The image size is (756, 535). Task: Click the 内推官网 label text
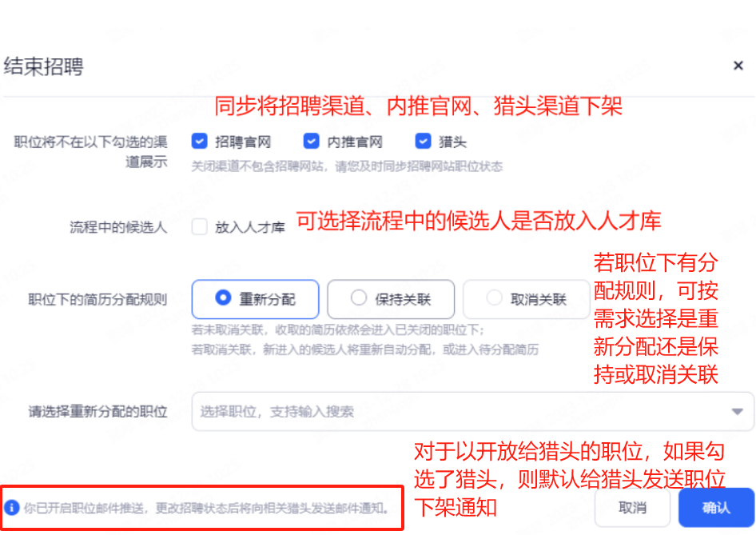[354, 142]
